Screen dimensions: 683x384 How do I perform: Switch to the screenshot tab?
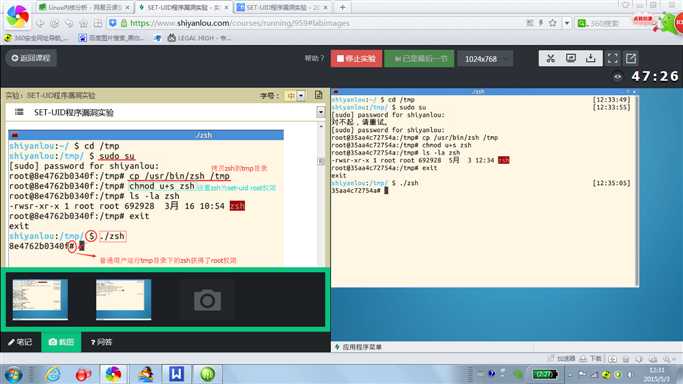[61, 342]
